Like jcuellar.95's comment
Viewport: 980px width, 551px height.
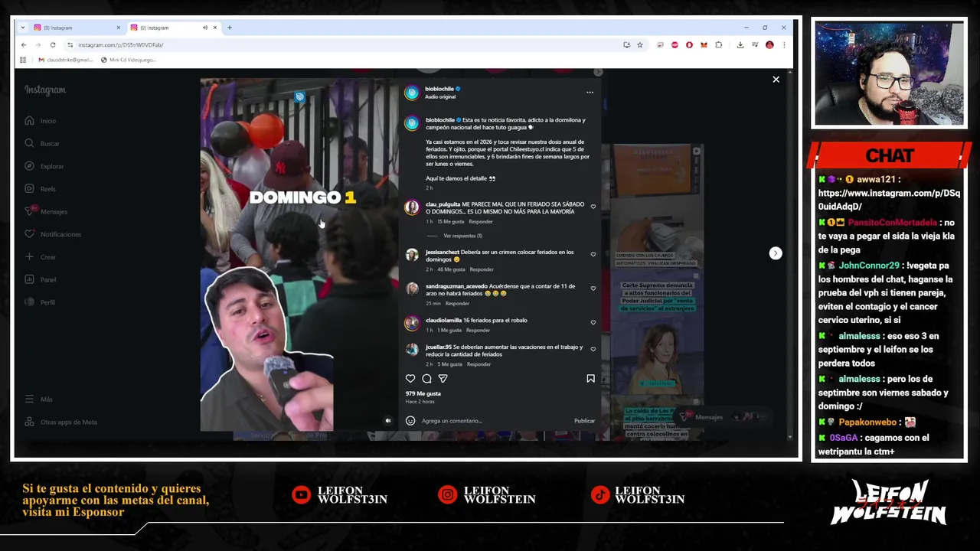(593, 349)
